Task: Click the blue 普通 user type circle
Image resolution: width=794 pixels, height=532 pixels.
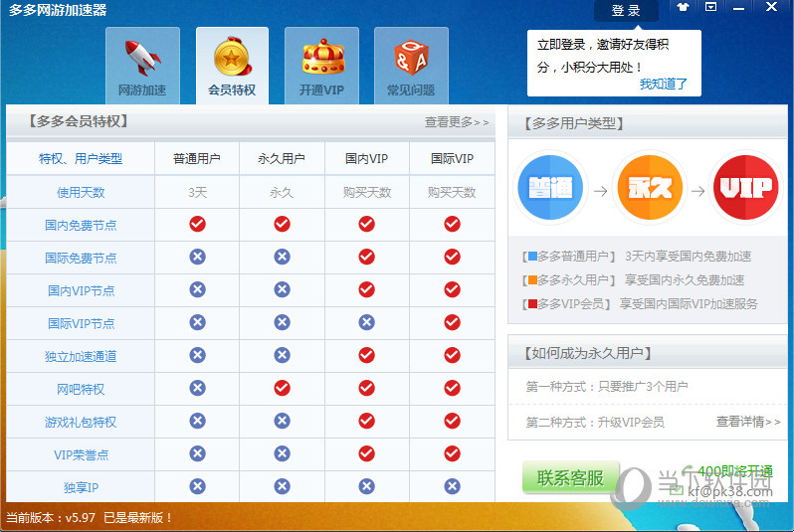Action: [550, 189]
